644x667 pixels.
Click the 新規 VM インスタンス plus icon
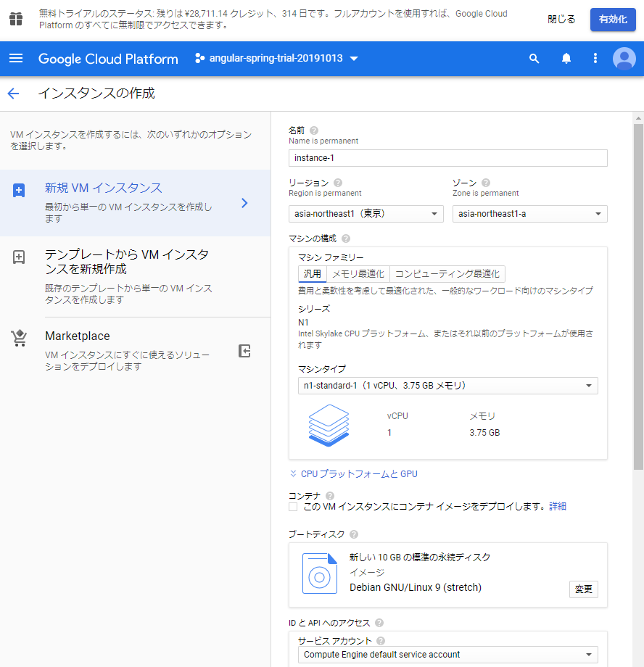[x=19, y=190]
